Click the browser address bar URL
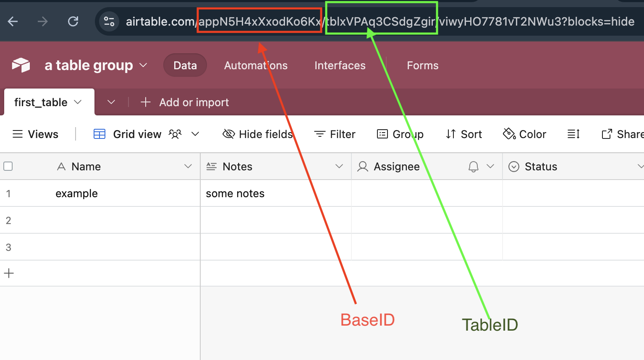 coord(380,21)
